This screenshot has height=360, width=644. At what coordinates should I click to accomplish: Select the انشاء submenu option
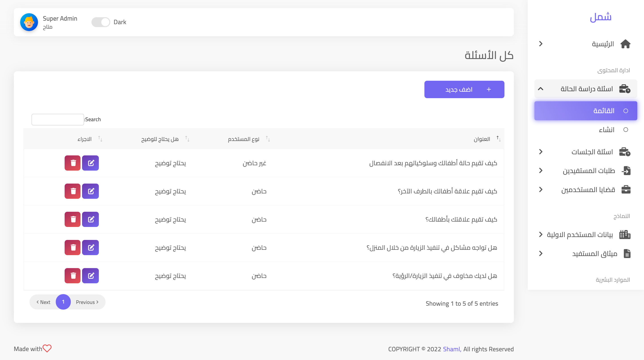[x=606, y=130]
